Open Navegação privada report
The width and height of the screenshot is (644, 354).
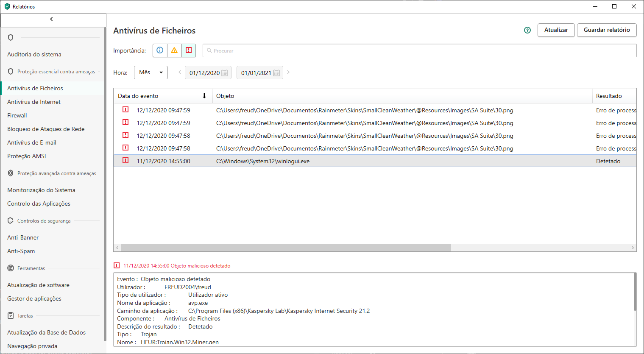(x=32, y=346)
